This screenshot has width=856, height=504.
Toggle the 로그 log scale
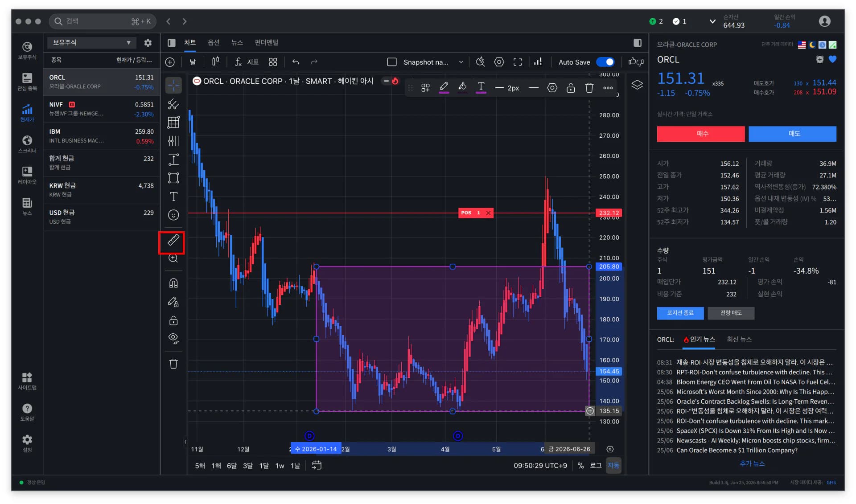pyautogui.click(x=596, y=465)
